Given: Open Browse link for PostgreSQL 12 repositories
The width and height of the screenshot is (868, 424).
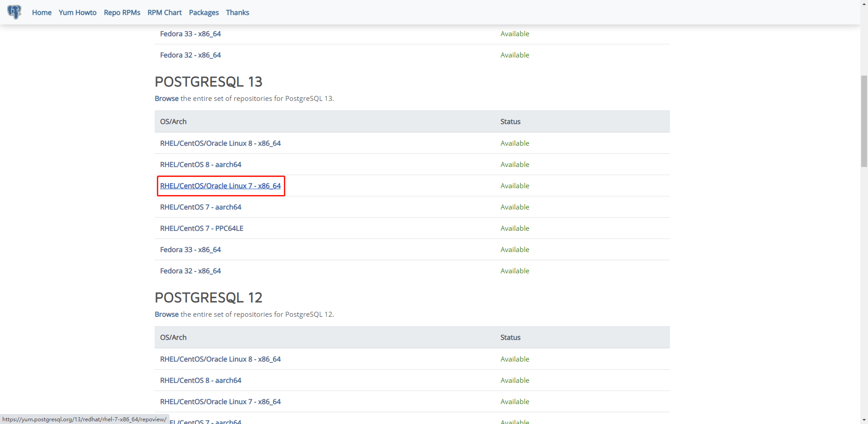Looking at the screenshot, I should point(166,314).
